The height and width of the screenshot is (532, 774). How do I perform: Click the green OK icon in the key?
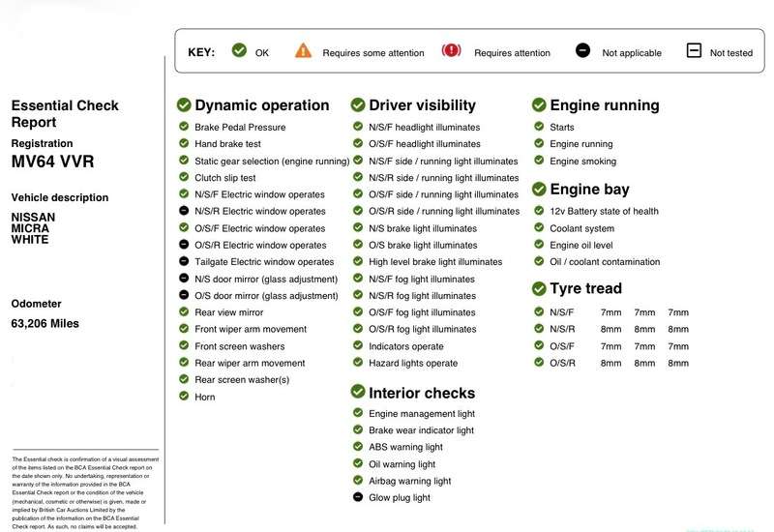(239, 50)
